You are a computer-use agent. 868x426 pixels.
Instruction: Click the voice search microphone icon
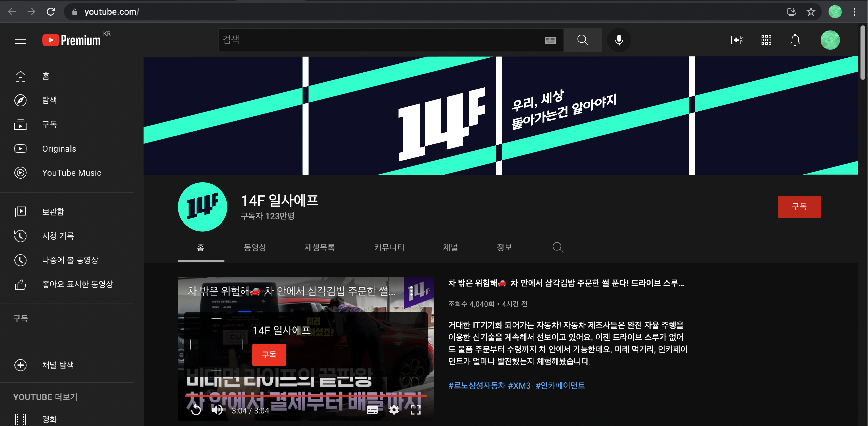(619, 40)
